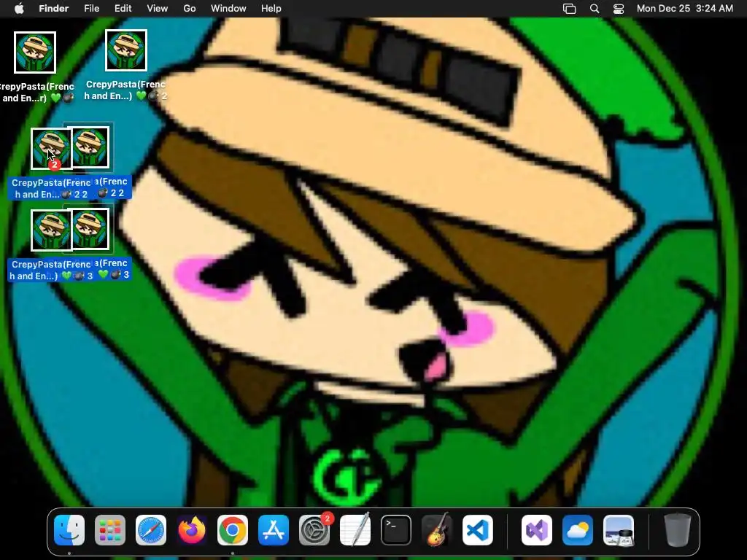Click the Stage Manager menu bar icon
Viewport: 747px width, 560px height.
pos(569,9)
